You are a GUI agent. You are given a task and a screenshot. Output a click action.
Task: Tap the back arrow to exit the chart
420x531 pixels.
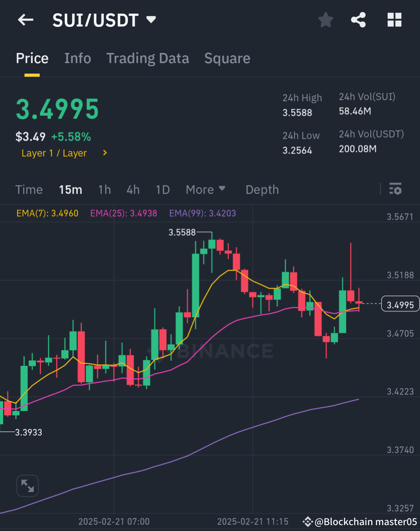(x=25, y=20)
